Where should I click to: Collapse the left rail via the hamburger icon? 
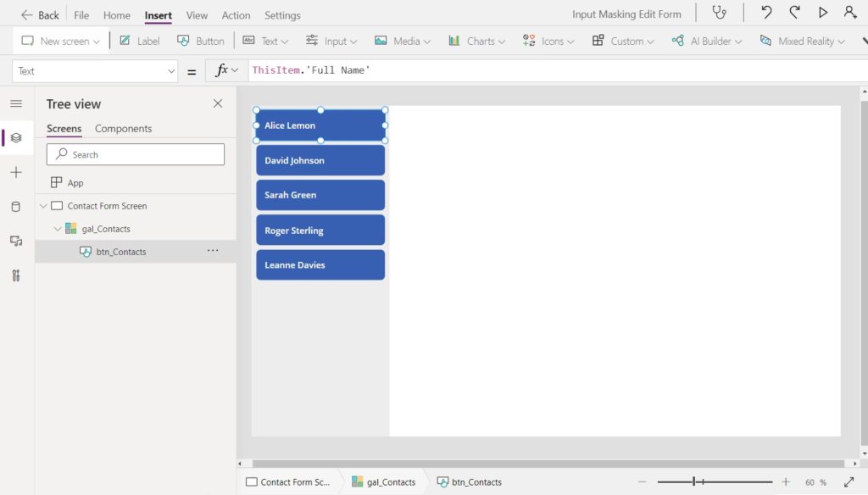point(15,103)
